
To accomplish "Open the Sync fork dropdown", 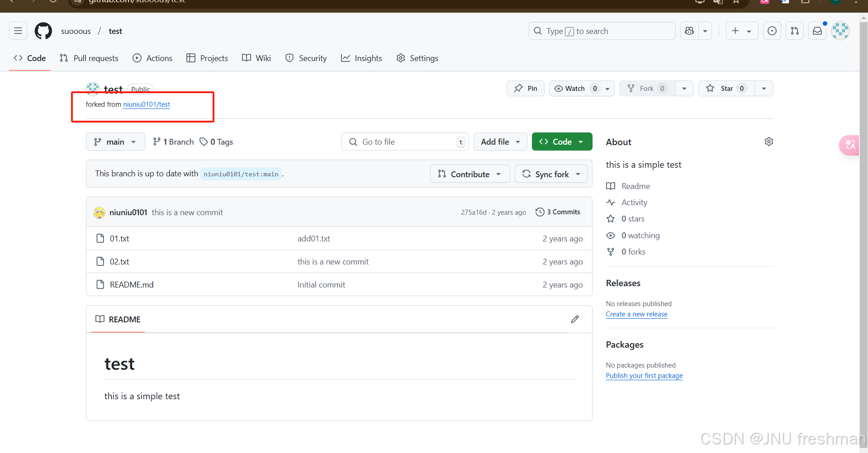I will pyautogui.click(x=551, y=174).
